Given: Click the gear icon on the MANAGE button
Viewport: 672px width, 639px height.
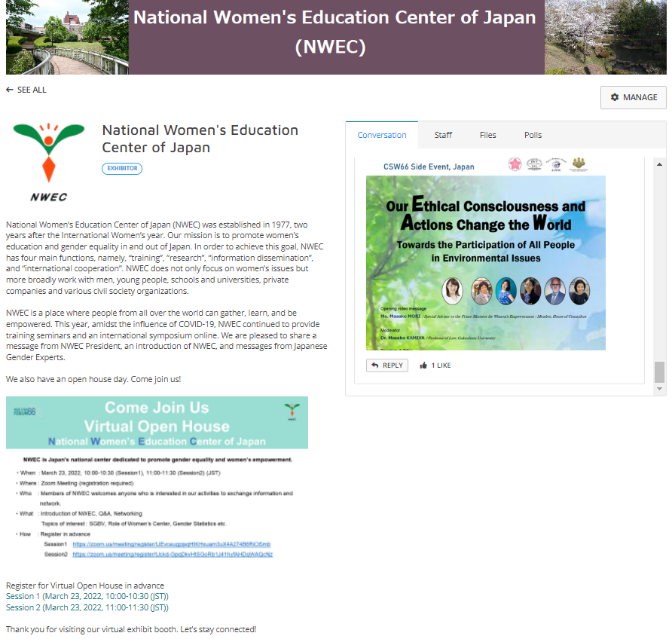Looking at the screenshot, I should point(615,97).
